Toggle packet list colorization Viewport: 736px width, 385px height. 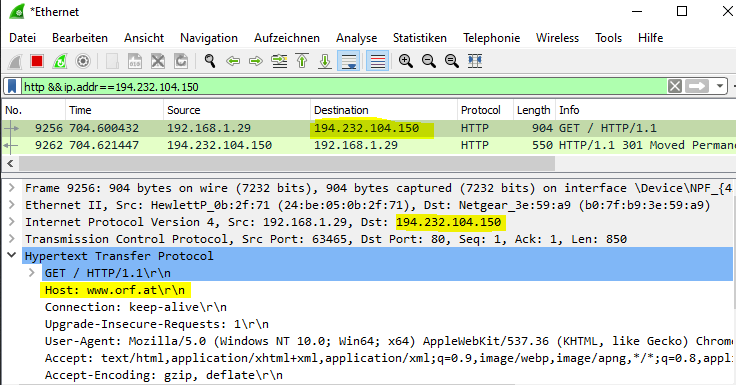[377, 62]
